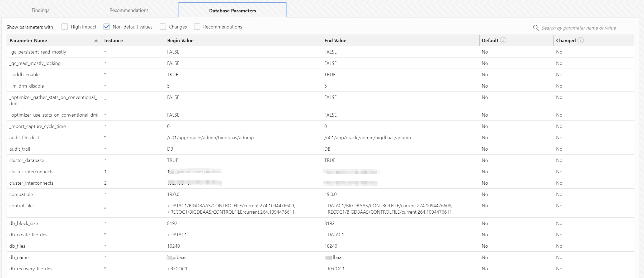644x278 pixels.
Task: Enable the Recommendations filter checkbox
Action: (x=197, y=27)
